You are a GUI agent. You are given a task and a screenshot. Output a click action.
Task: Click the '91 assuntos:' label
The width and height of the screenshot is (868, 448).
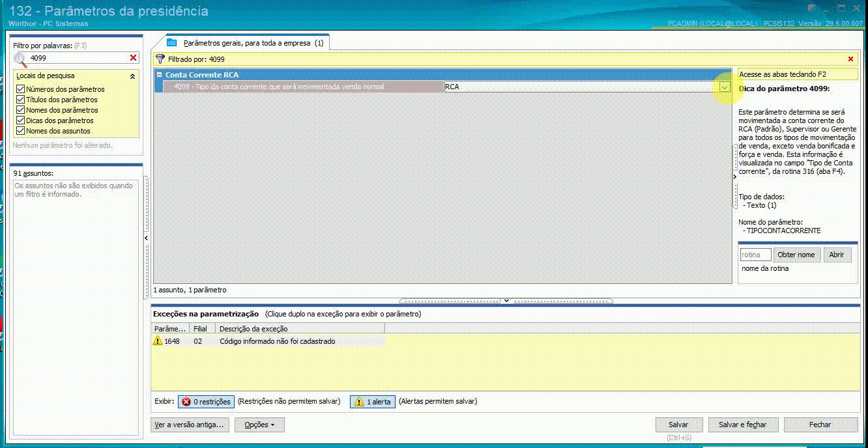33,173
